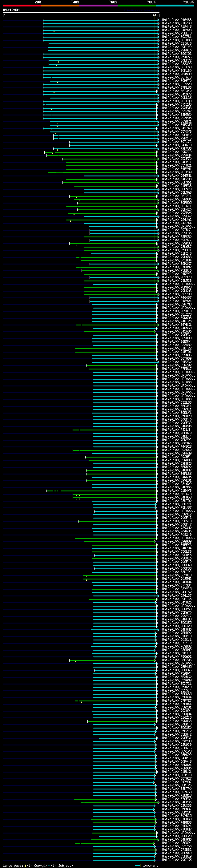
Task: Select hit label UniRef100_Q6F361
Action: click(177, 182)
